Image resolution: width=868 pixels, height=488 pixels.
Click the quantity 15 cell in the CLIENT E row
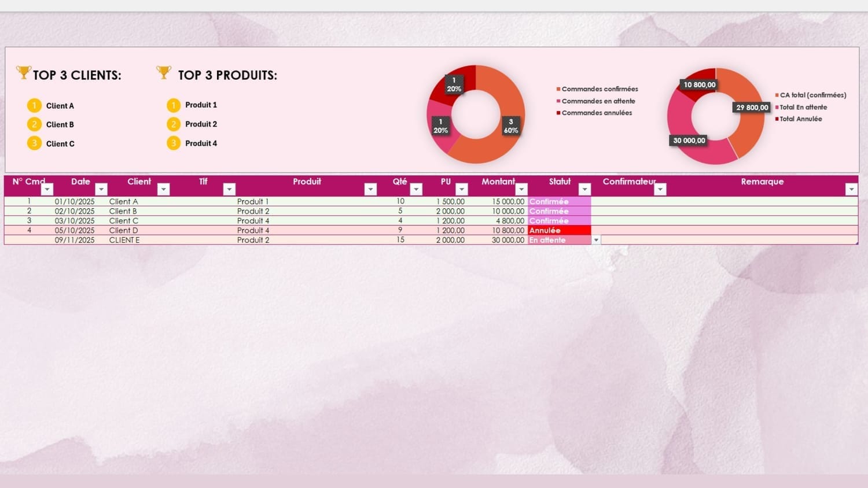(400, 239)
